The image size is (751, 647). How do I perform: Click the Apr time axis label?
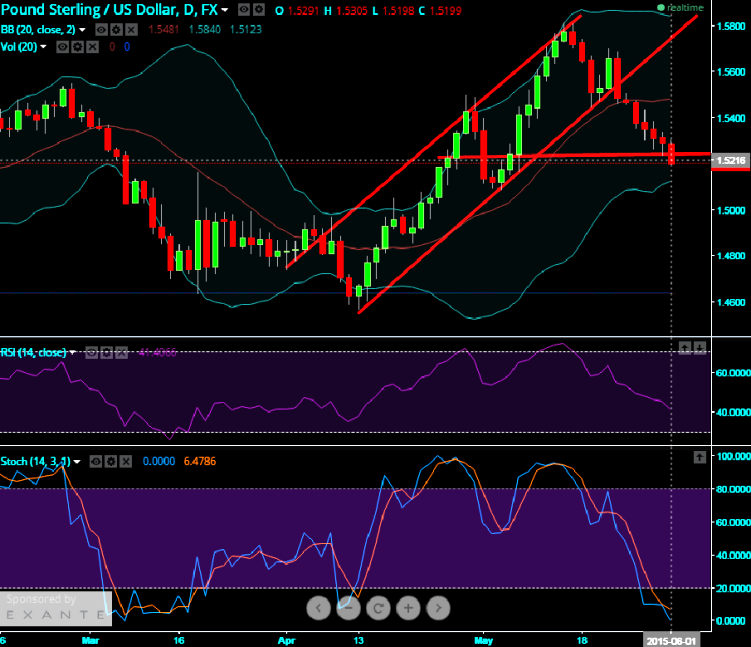pos(287,640)
